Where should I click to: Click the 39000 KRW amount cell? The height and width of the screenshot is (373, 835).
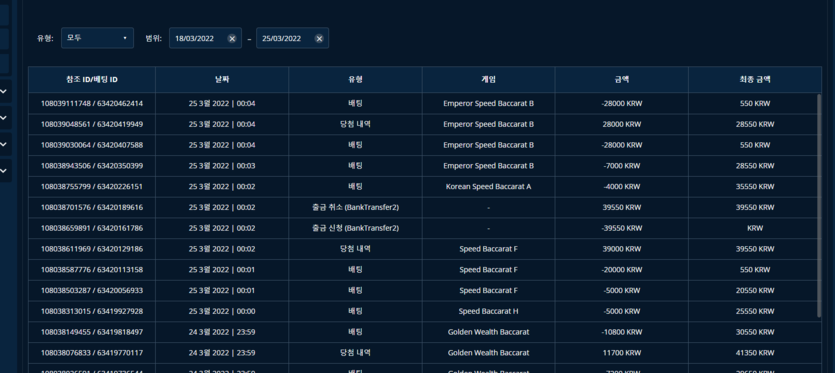click(x=621, y=249)
